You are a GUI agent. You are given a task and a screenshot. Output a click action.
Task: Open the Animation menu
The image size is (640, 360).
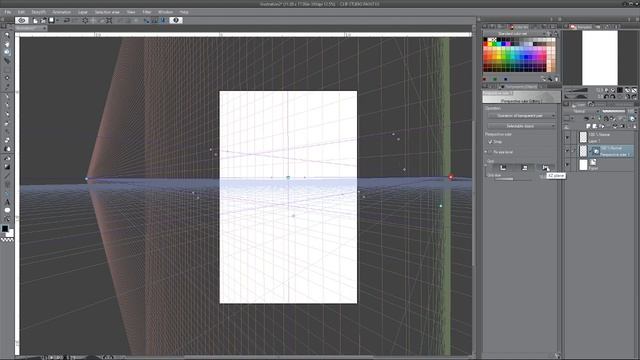(x=62, y=12)
